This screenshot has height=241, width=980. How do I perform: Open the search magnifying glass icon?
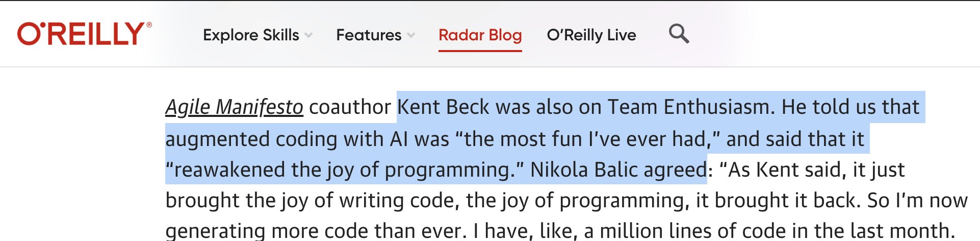click(x=679, y=34)
